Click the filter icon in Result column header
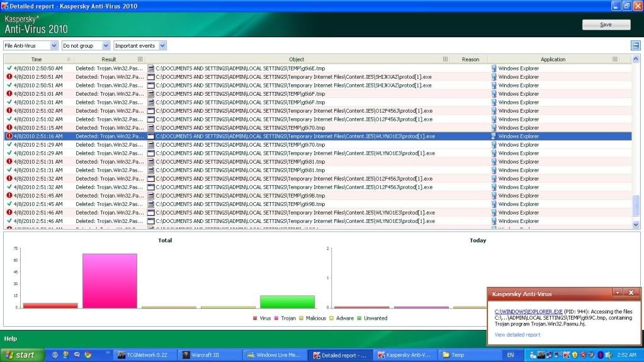The height and width of the screenshot is (362, 644). point(140,59)
